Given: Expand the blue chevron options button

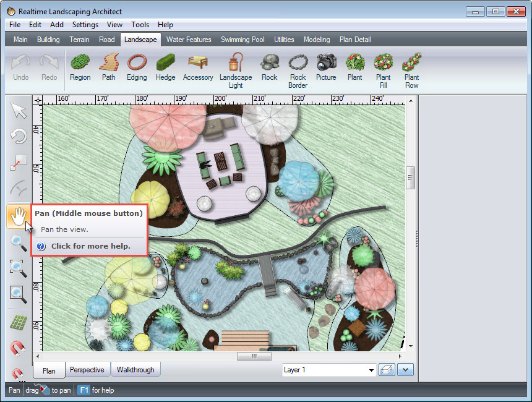Looking at the screenshot, I should click(405, 369).
